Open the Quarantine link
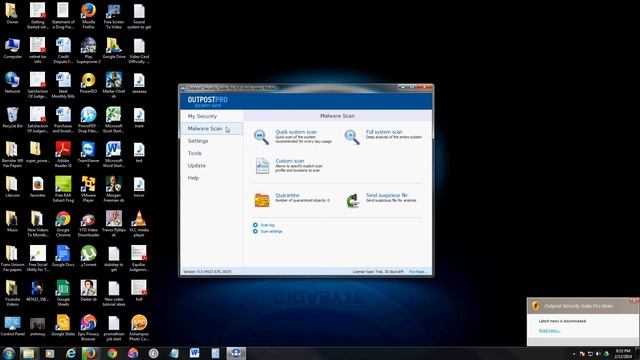 pos(287,195)
